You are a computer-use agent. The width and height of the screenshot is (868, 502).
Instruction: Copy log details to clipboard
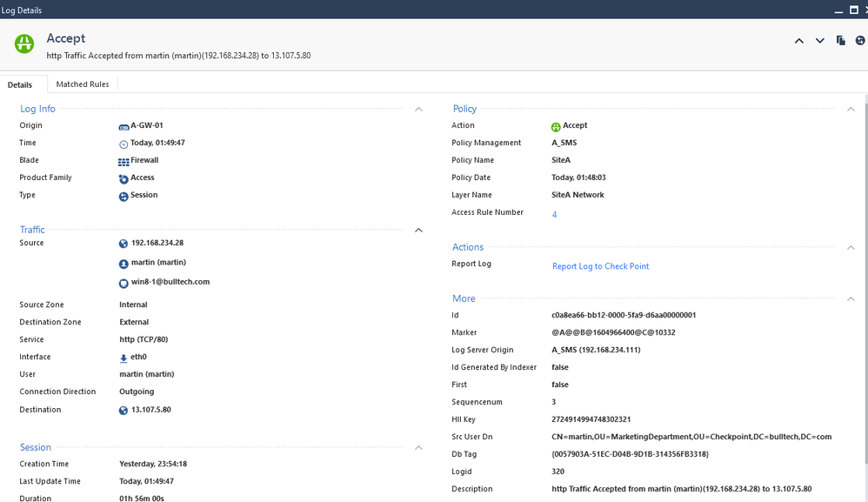(x=840, y=41)
